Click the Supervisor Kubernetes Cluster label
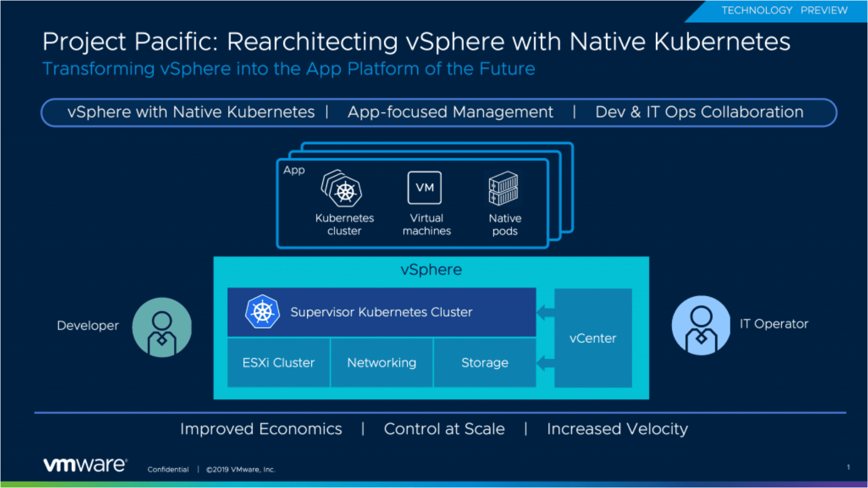The height and width of the screenshot is (488, 868). (x=381, y=312)
